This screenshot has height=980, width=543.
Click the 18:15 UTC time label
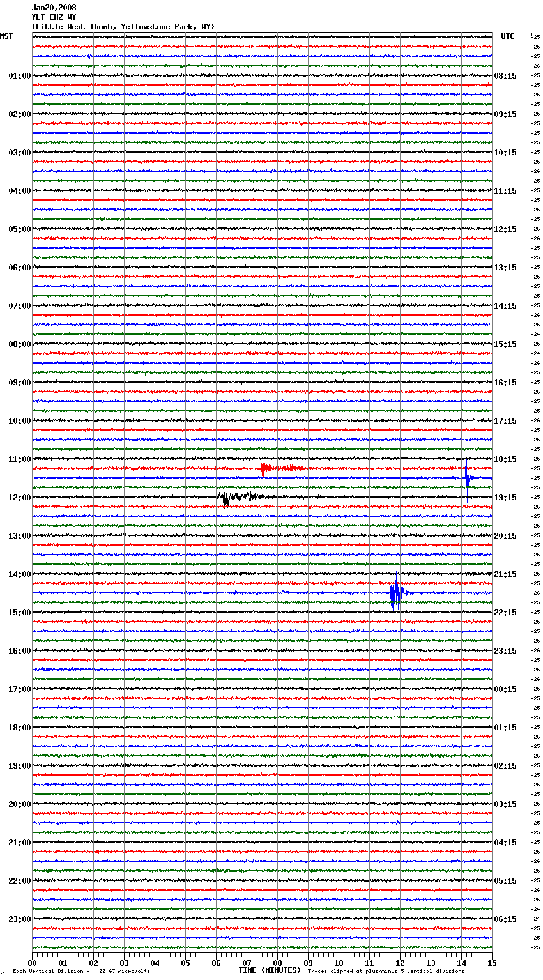505,459
